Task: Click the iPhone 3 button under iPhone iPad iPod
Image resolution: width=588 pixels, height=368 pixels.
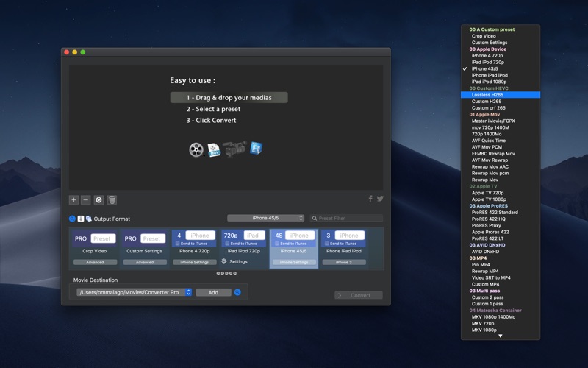Action: [x=344, y=262]
